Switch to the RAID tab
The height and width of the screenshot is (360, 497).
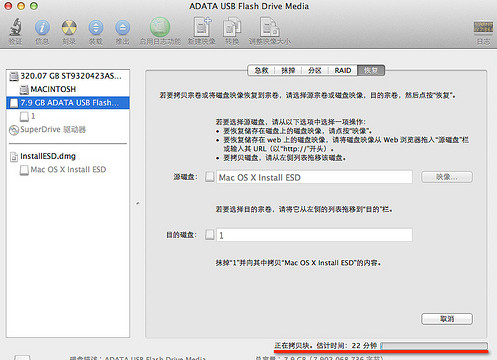[343, 70]
